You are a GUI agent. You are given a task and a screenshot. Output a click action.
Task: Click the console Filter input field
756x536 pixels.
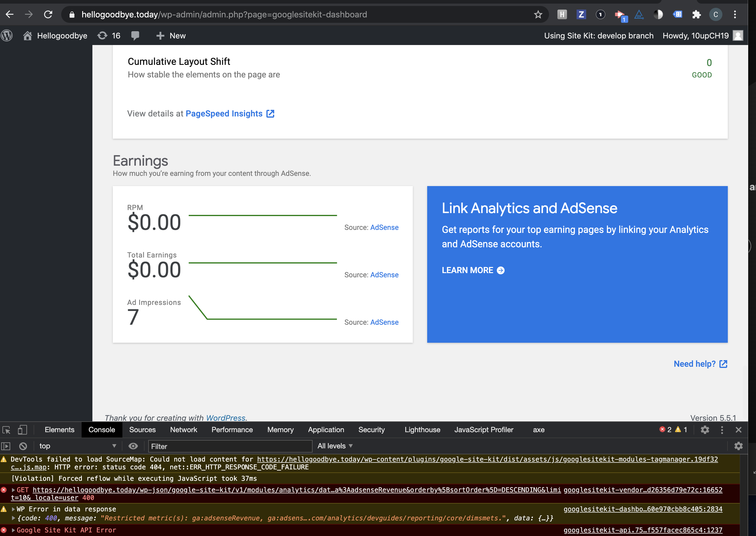[230, 446]
